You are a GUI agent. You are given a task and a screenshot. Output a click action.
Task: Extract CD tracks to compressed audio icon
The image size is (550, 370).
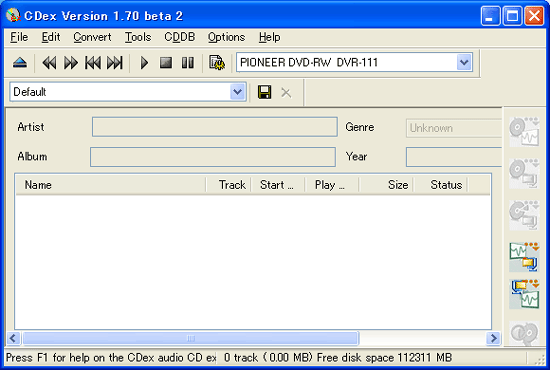(x=524, y=173)
